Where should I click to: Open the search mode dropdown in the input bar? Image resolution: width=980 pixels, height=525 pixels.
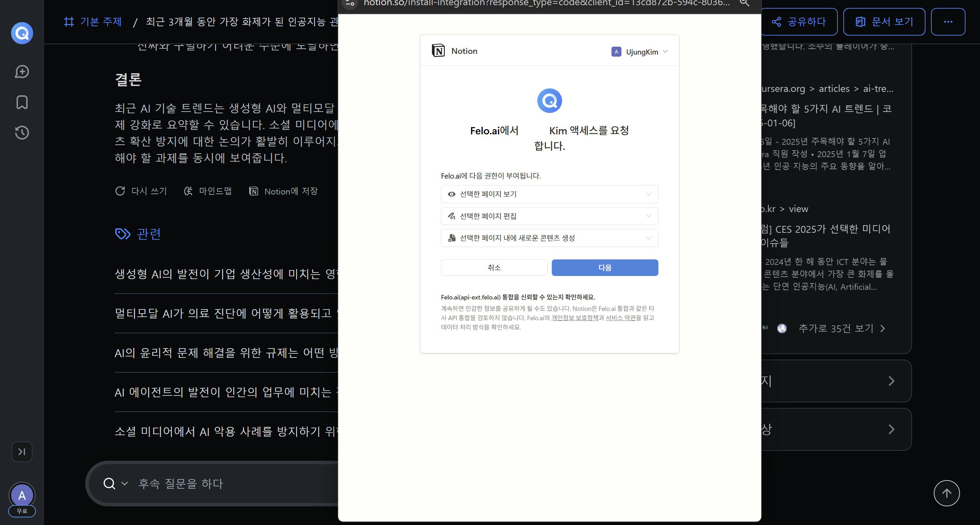125,484
